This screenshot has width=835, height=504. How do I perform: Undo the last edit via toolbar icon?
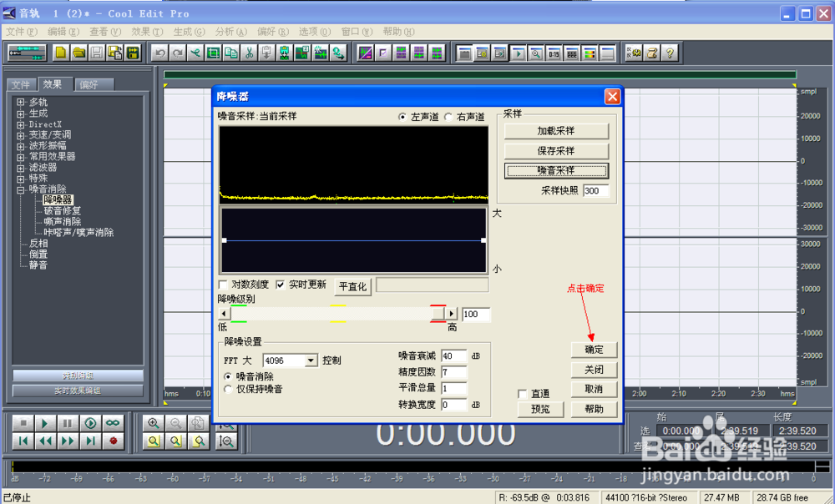[160, 53]
